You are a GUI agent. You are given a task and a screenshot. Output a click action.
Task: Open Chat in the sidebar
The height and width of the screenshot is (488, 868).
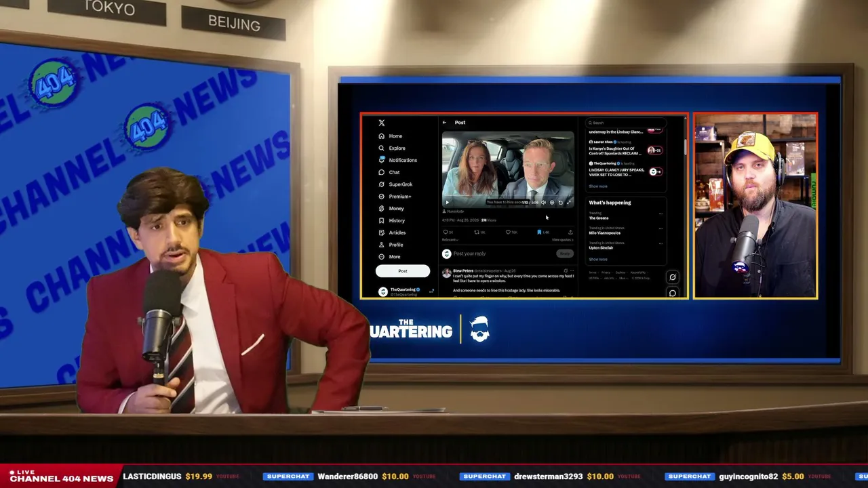click(389, 172)
